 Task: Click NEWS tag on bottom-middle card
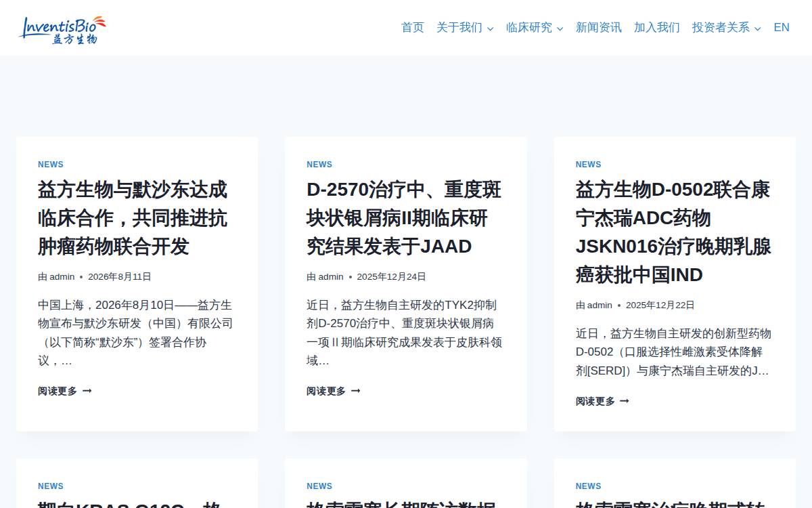pyautogui.click(x=319, y=486)
